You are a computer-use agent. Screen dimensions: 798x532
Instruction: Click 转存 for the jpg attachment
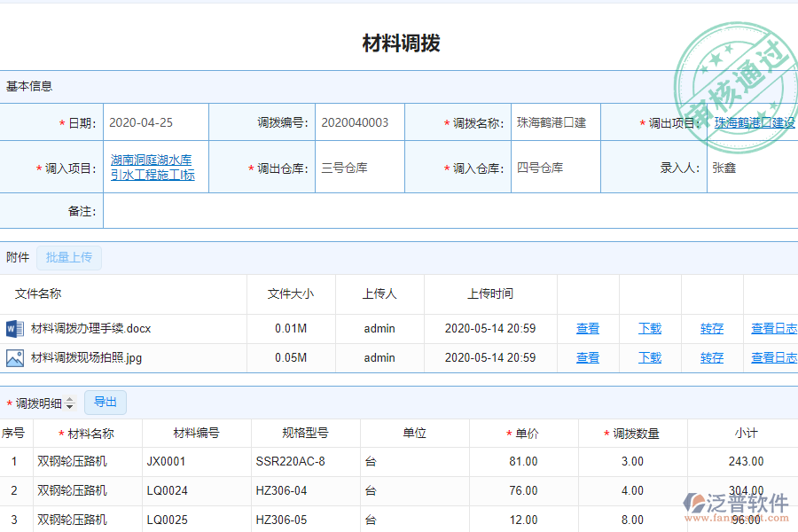tap(712, 358)
